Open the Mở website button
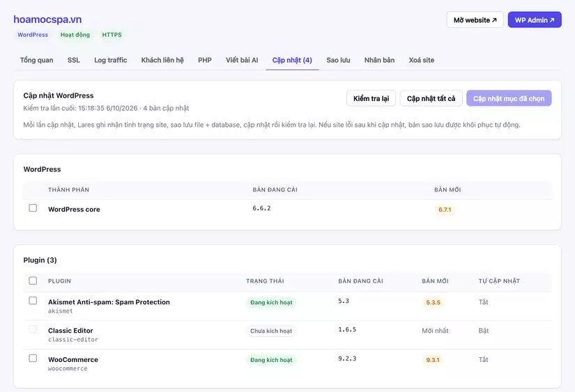The image size is (575, 392). click(x=475, y=19)
